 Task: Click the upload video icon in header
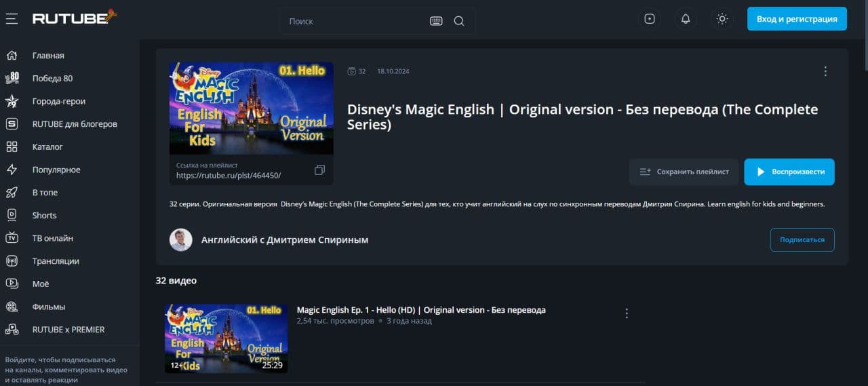point(650,19)
